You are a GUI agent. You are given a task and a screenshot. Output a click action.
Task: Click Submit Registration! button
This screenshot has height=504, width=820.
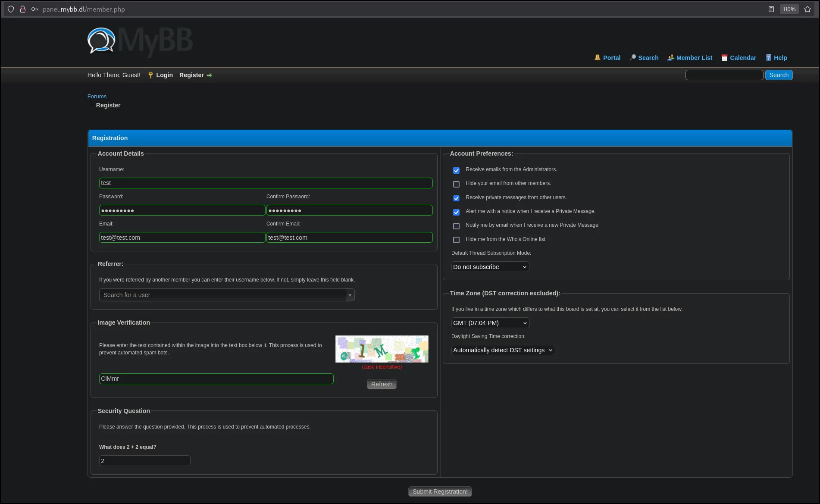[x=440, y=491]
